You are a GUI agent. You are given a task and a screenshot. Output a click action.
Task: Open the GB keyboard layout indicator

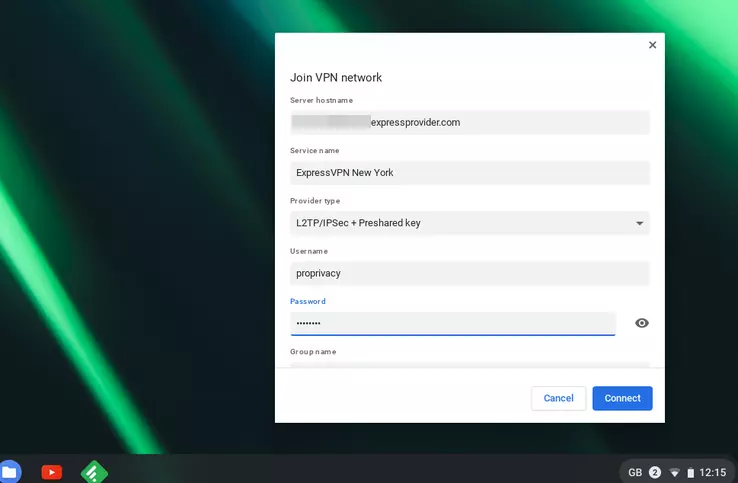(x=634, y=472)
